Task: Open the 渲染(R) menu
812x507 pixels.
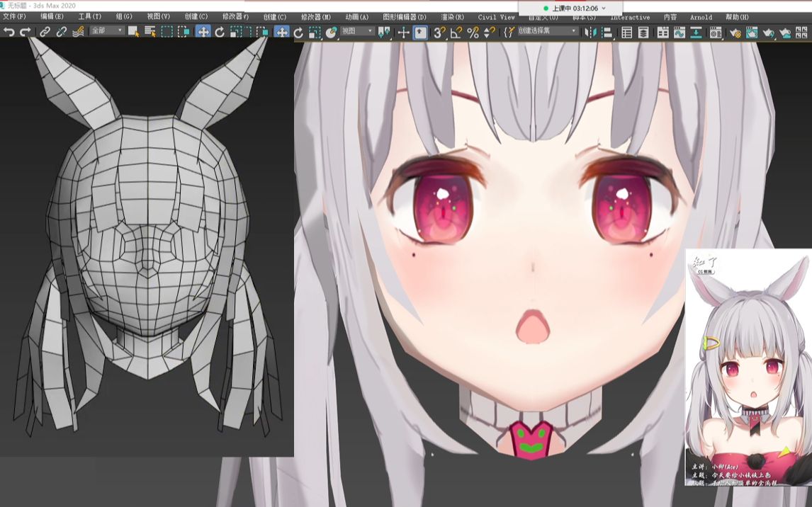Action: [x=452, y=17]
